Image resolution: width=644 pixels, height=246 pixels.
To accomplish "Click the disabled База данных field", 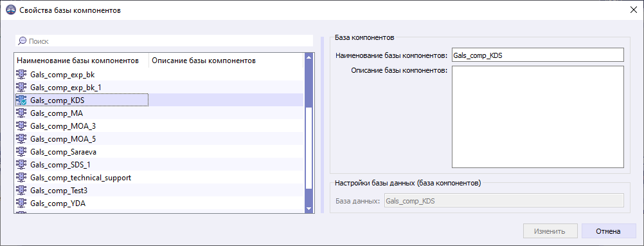I will [x=503, y=201].
